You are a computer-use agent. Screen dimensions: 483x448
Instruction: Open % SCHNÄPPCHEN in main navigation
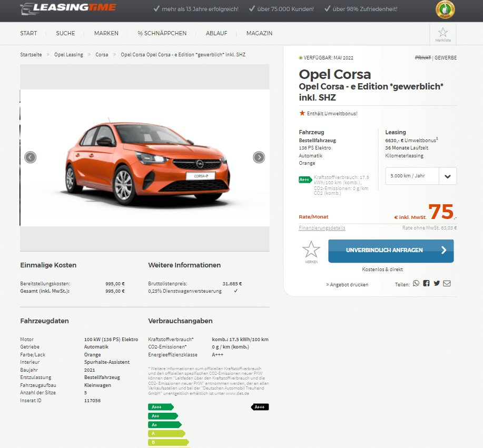pyautogui.click(x=162, y=33)
